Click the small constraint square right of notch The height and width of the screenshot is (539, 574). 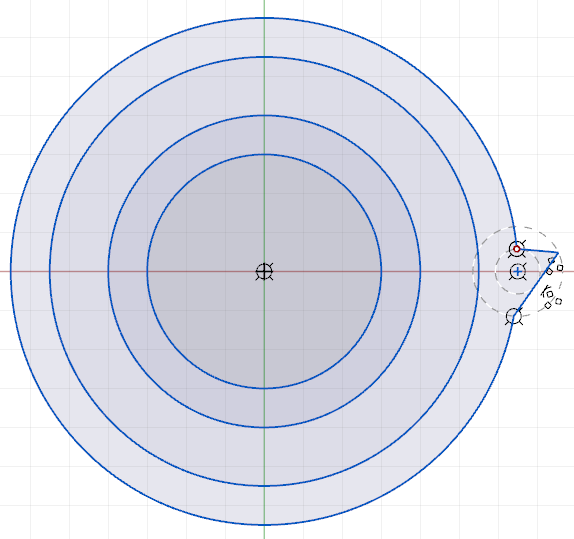(560, 268)
